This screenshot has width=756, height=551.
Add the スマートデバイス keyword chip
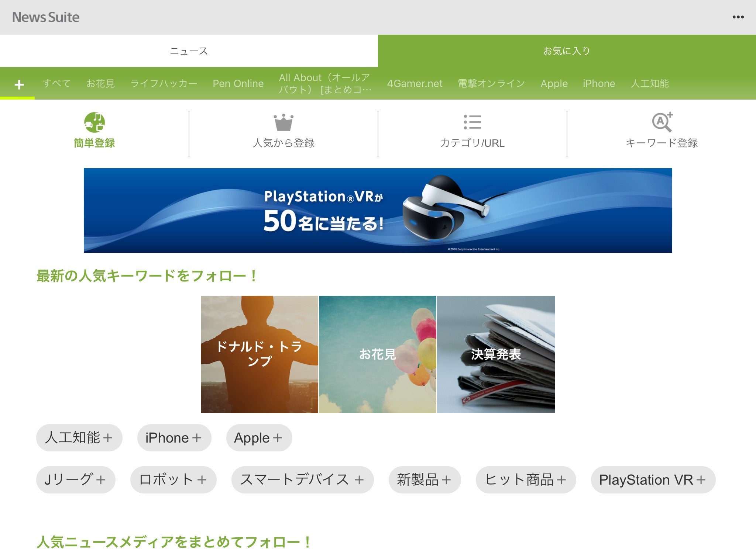coord(302,480)
